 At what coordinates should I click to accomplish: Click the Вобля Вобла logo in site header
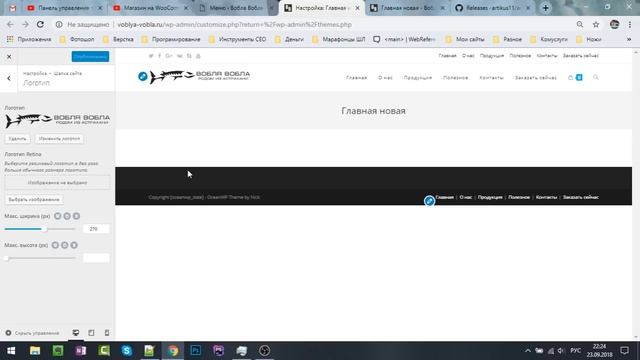200,76
